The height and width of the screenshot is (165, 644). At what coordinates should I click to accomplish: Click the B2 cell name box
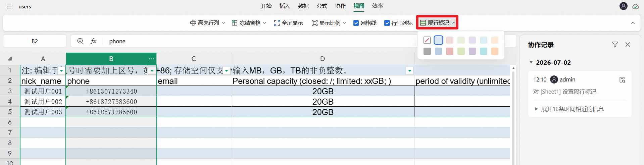click(35, 41)
